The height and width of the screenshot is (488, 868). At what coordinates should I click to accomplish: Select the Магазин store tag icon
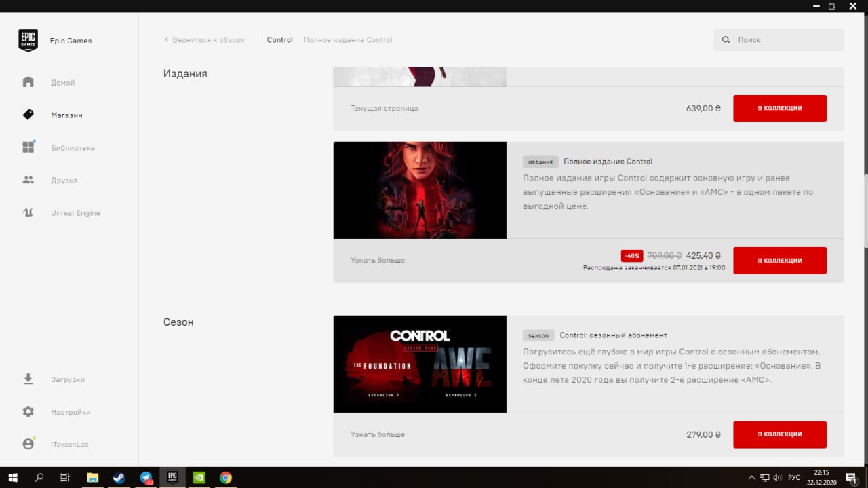(28, 115)
